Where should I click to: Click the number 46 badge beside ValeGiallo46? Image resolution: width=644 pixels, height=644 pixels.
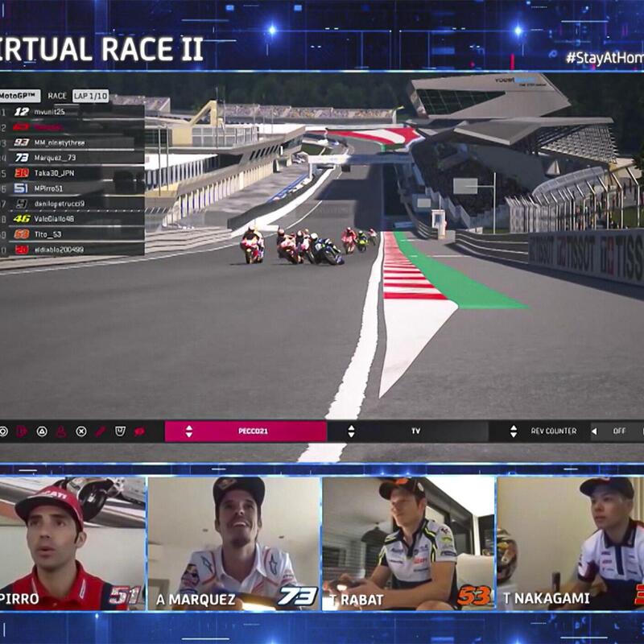tap(22, 218)
